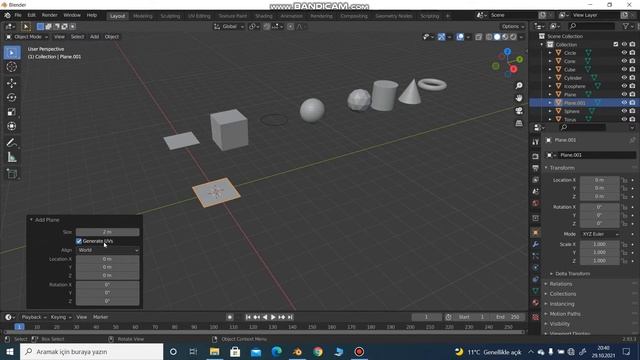Hide the Cube object in viewport
Viewport: 640px width, 360px height.
pos(624,69)
